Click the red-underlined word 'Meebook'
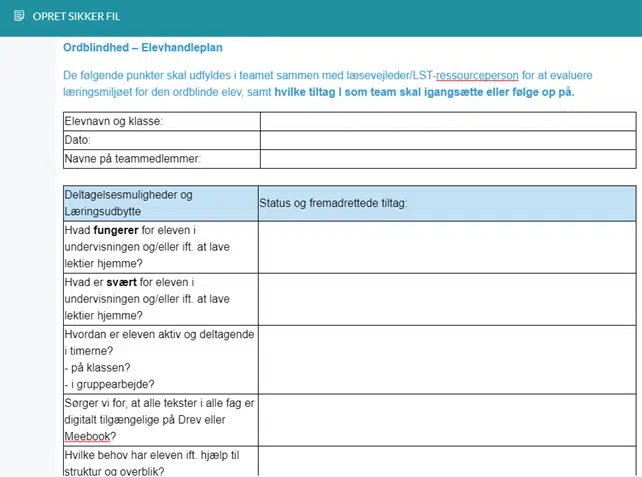The image size is (642, 477). [x=86, y=436]
